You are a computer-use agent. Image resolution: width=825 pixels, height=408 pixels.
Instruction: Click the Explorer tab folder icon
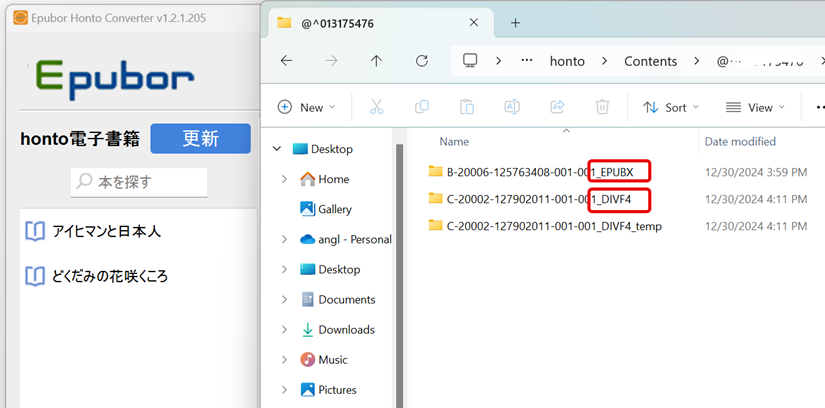click(284, 23)
